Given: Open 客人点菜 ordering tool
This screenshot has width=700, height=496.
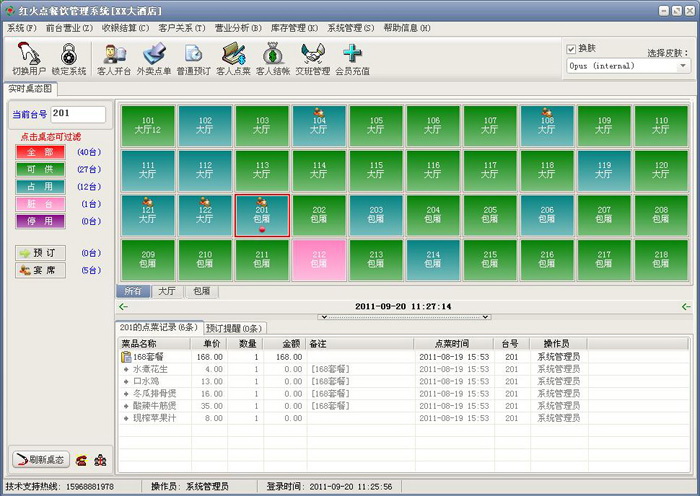Looking at the screenshot, I should pos(233,58).
